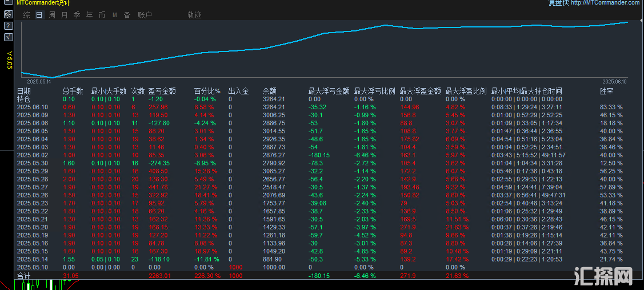Viewport: 644px width, 290px height.
Task: Click the 31.05 total lots value
Action: click(70, 276)
